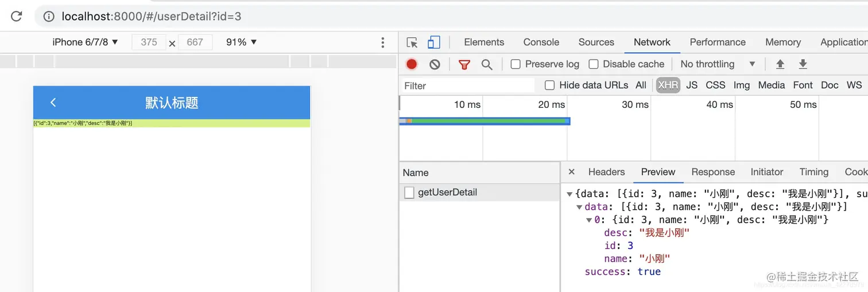Select the JS request type filter

(692, 85)
